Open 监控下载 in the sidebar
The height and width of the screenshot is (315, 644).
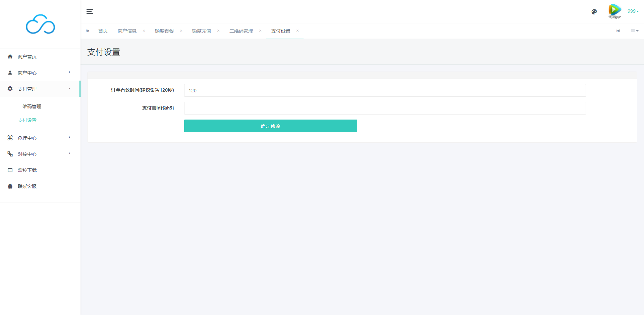[x=27, y=170]
